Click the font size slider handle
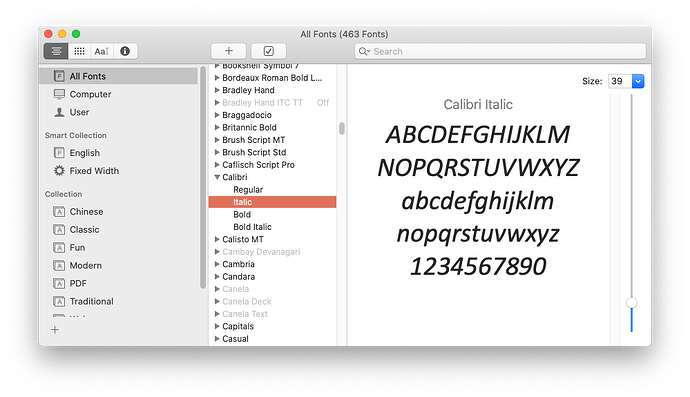This screenshot has height=397, width=690. tap(631, 303)
